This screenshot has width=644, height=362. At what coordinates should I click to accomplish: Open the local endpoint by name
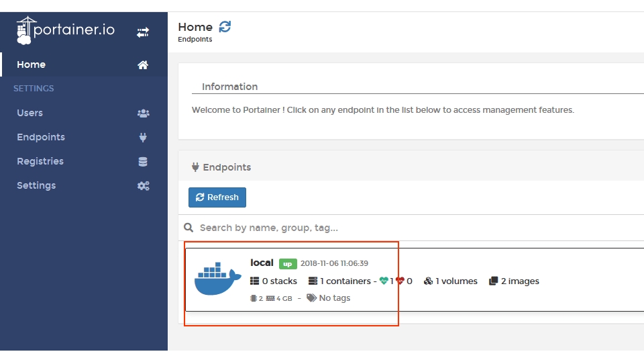click(262, 263)
